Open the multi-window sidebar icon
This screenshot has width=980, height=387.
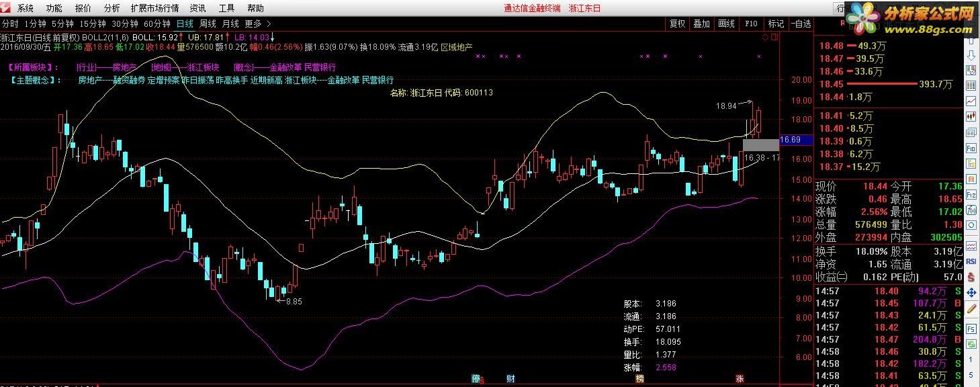[971, 132]
